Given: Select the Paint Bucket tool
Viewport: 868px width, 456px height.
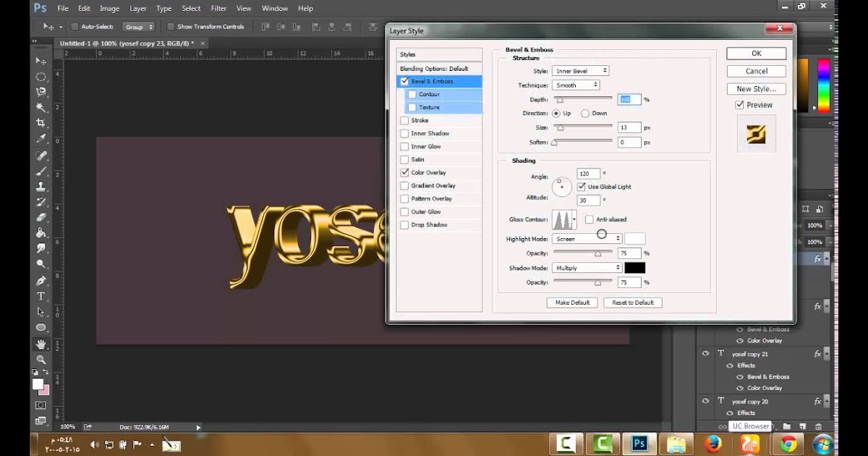Looking at the screenshot, I should [41, 233].
